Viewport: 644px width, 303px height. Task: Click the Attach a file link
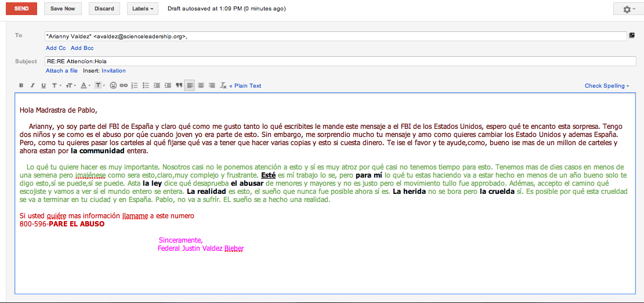pos(61,71)
